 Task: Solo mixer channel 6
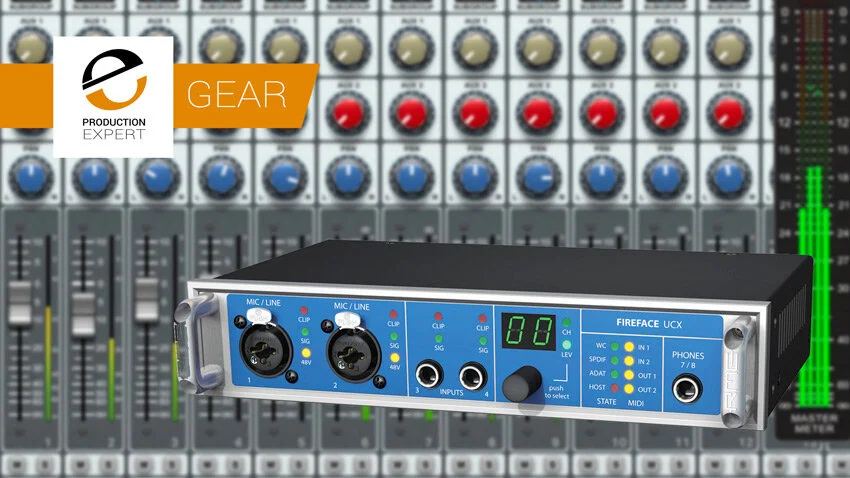pyautogui.click(x=362, y=464)
